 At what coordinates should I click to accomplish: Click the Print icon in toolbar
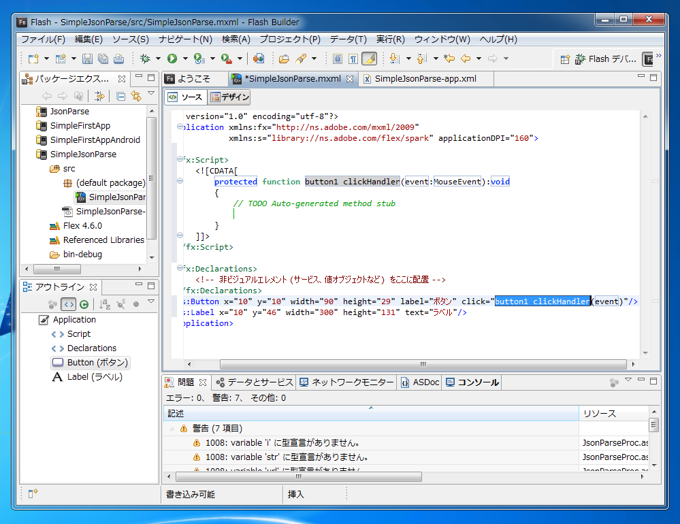tap(118, 59)
